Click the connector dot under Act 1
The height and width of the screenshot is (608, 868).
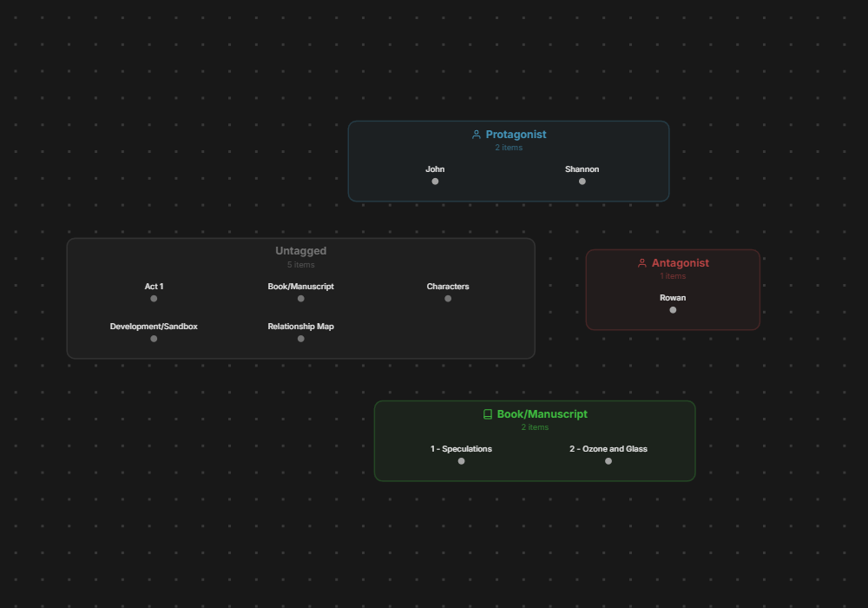click(x=154, y=298)
